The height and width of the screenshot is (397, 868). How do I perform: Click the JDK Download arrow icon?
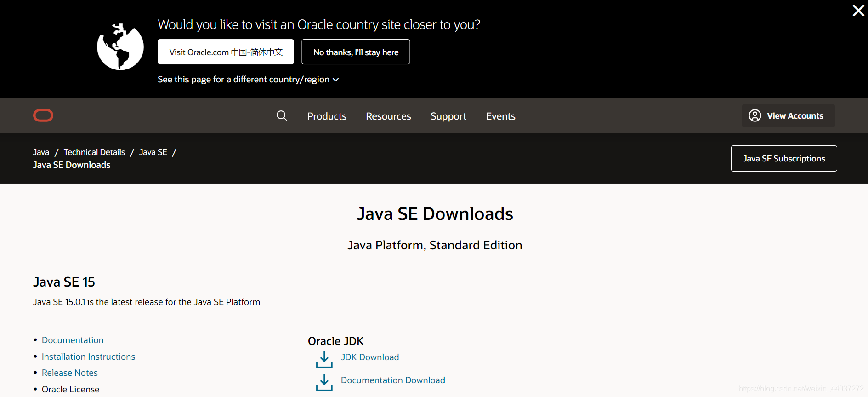pyautogui.click(x=324, y=360)
